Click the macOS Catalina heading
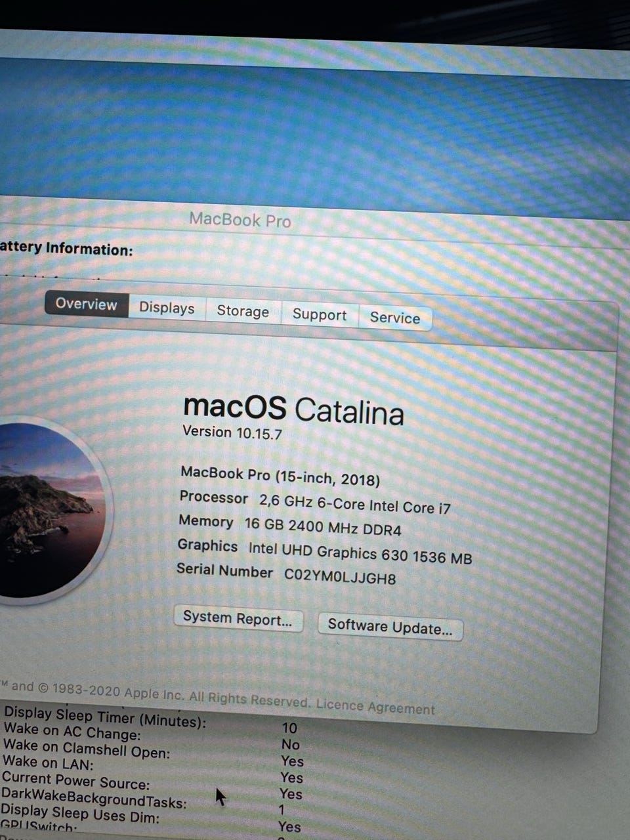 click(x=293, y=409)
